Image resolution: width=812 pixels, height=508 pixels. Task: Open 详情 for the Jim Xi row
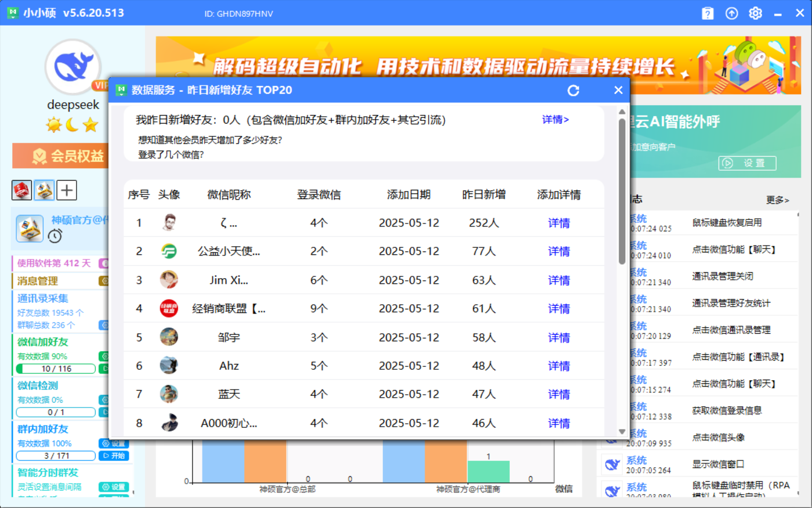559,280
